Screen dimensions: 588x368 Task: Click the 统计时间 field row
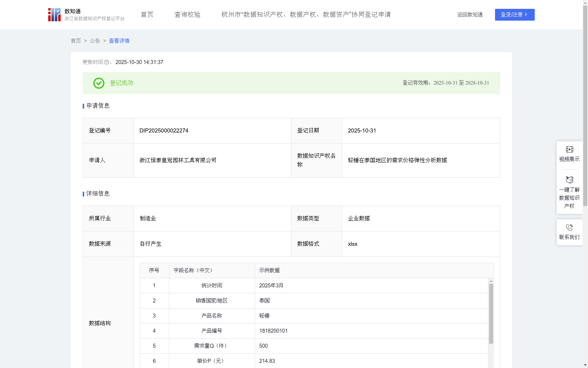pyautogui.click(x=314, y=286)
